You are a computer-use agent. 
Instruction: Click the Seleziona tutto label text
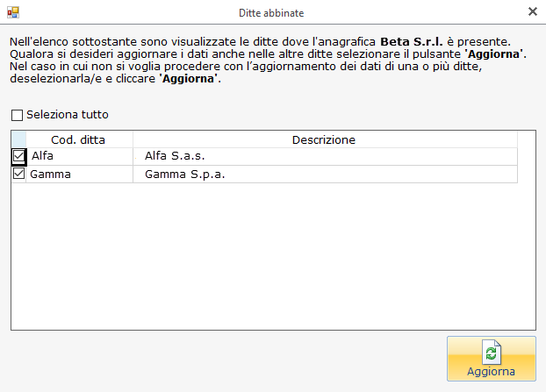[x=68, y=114]
